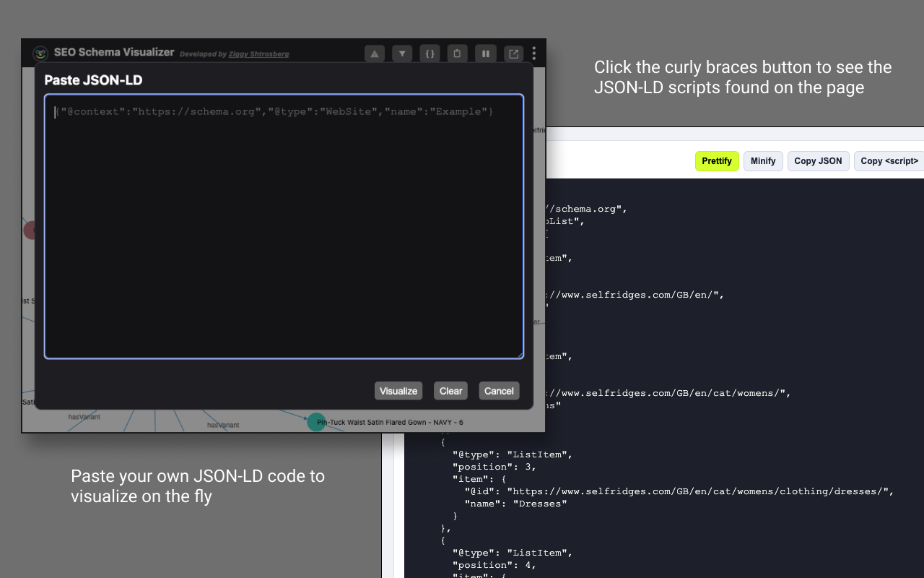The height and width of the screenshot is (578, 924).
Task: Open the filter funnel button in toolbar
Action: click(x=402, y=53)
